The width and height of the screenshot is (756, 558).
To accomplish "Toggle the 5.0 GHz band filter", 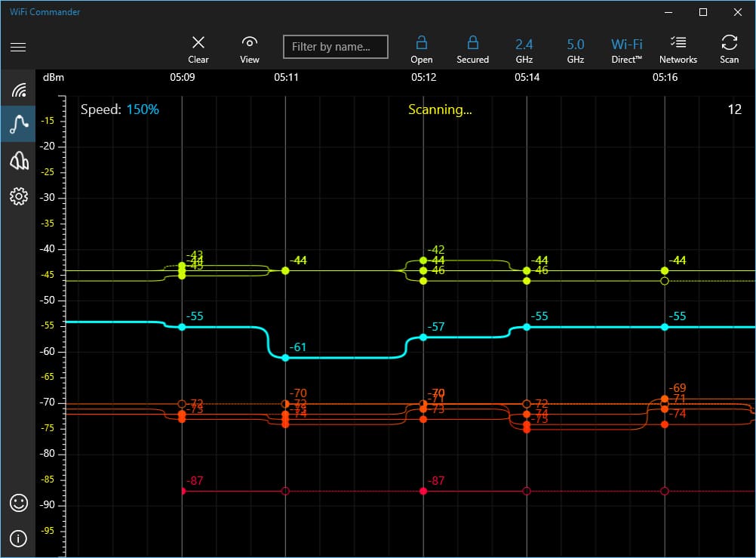I will (x=576, y=48).
